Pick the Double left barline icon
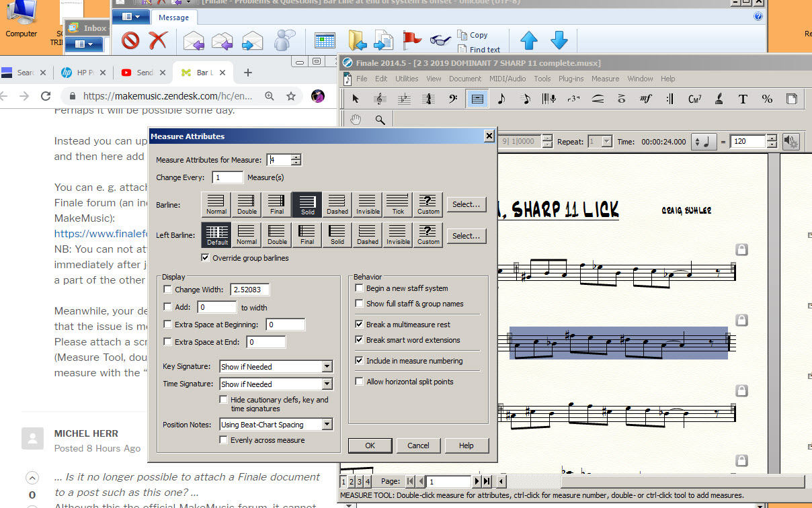Screen dimensions: 812x508 [277, 235]
